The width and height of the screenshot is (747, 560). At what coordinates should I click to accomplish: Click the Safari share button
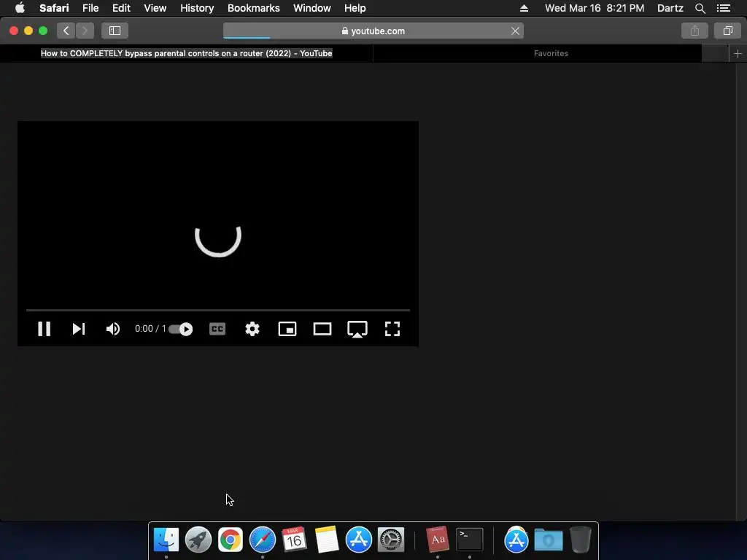pyautogui.click(x=694, y=31)
